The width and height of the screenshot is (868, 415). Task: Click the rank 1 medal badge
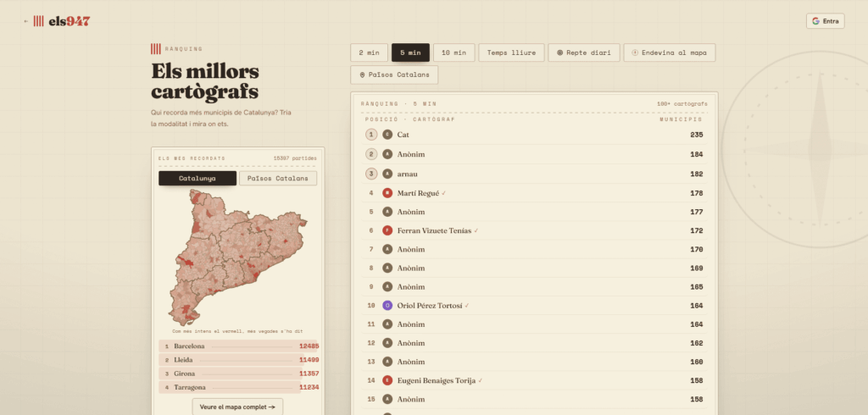(x=371, y=135)
